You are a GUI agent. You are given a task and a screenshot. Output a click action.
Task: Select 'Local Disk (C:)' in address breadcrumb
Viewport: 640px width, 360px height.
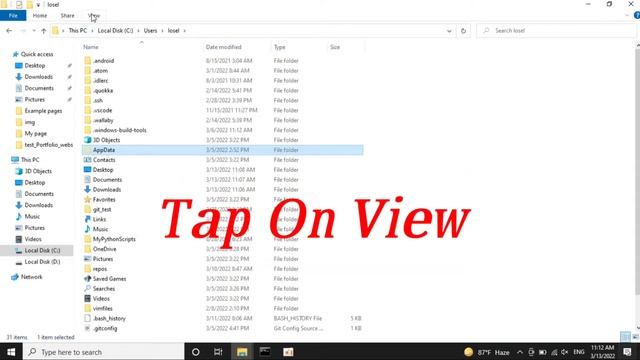click(116, 31)
